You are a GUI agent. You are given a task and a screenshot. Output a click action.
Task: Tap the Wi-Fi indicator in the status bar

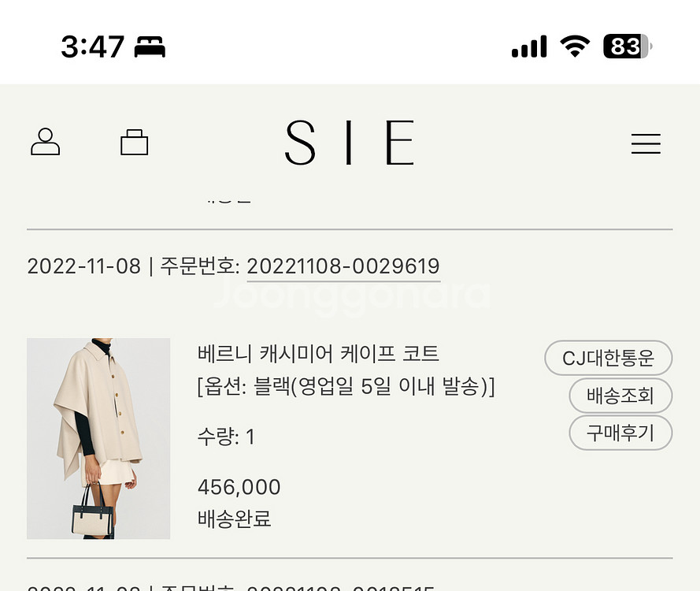[574, 46]
